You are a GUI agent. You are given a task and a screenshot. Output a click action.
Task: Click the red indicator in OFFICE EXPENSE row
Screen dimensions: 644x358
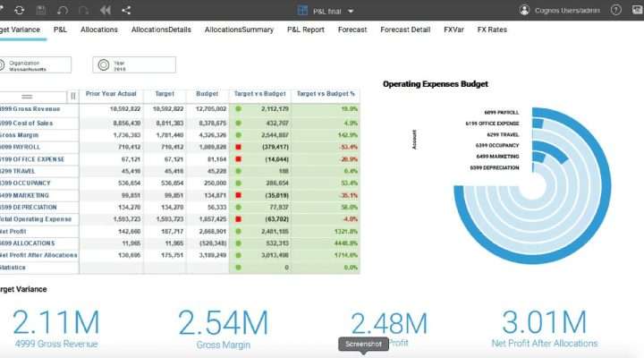(x=238, y=159)
